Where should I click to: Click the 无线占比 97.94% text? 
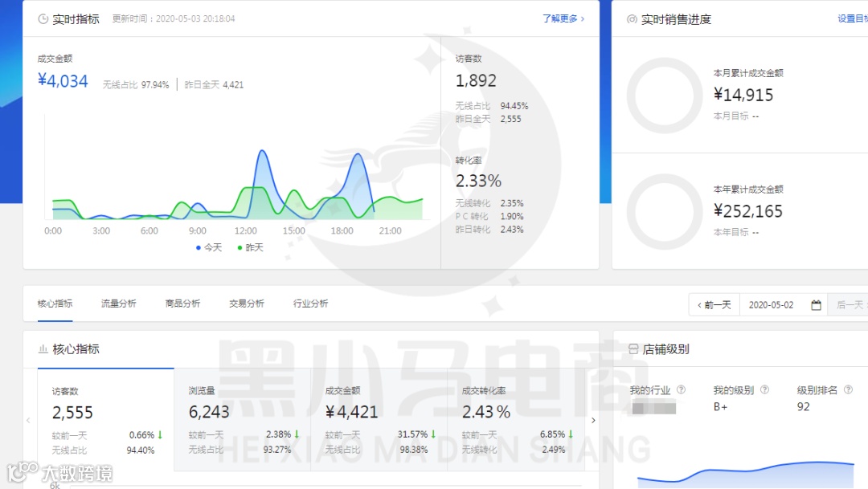(x=136, y=84)
